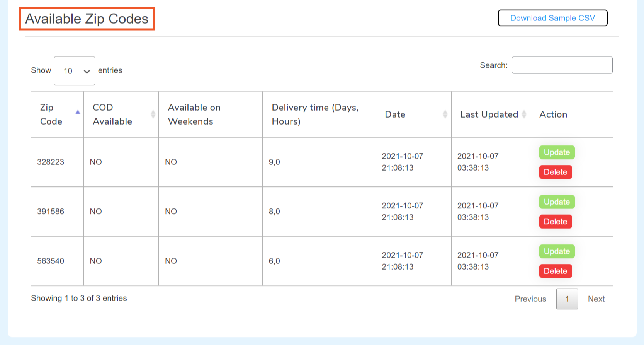Go to the Previous page
The height and width of the screenshot is (345, 644).
pos(530,299)
